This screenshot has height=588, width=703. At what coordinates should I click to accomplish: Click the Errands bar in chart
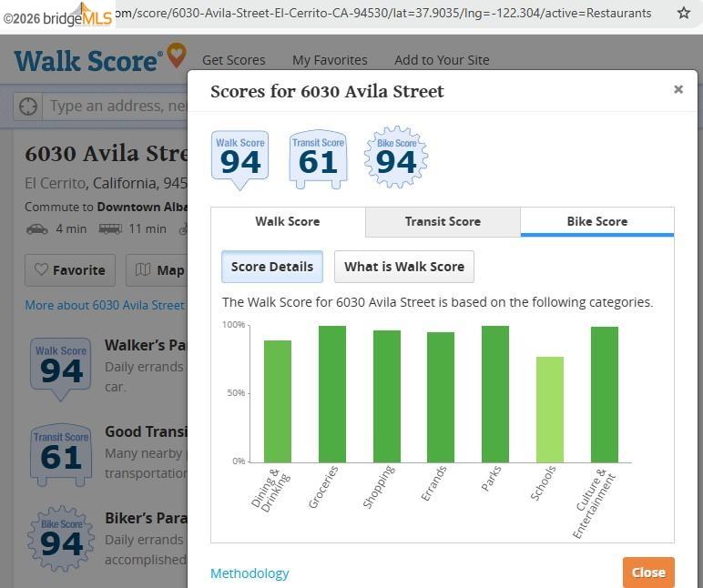click(x=441, y=397)
